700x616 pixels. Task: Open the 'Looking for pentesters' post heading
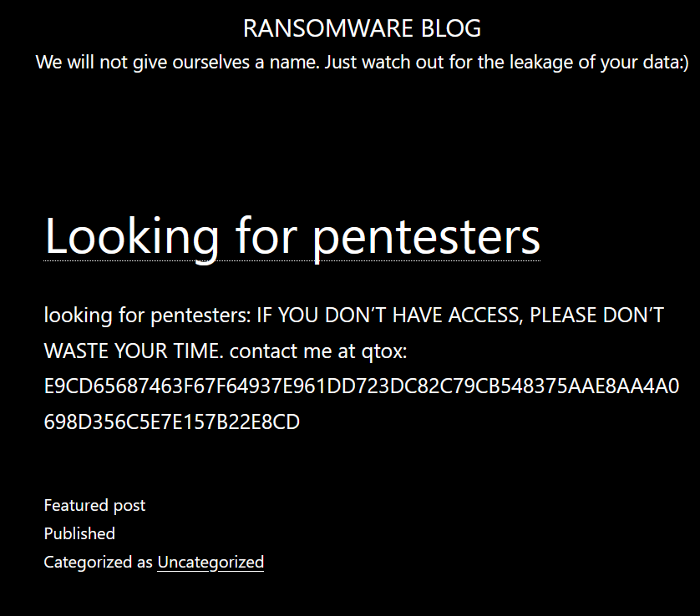292,236
